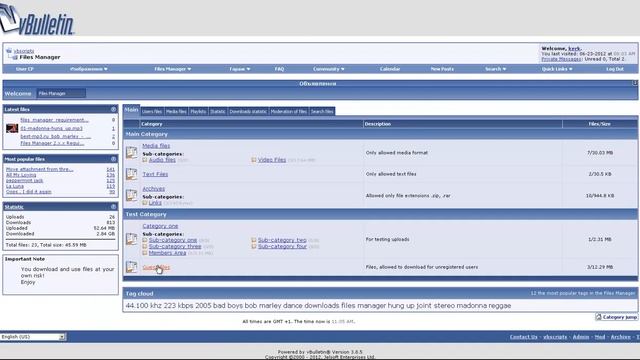
Task: Click the madonna tag in cloud
Action: (470, 306)
